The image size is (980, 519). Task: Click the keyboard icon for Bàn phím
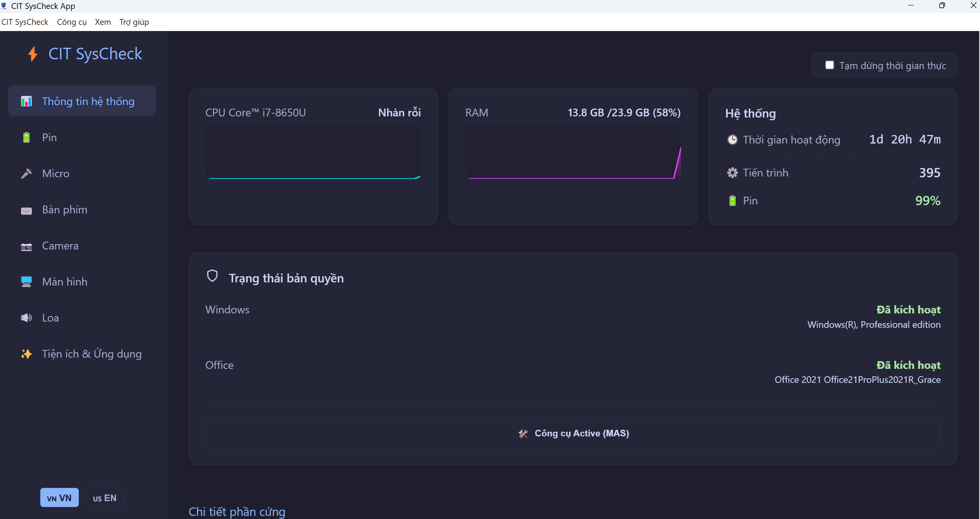tap(26, 210)
